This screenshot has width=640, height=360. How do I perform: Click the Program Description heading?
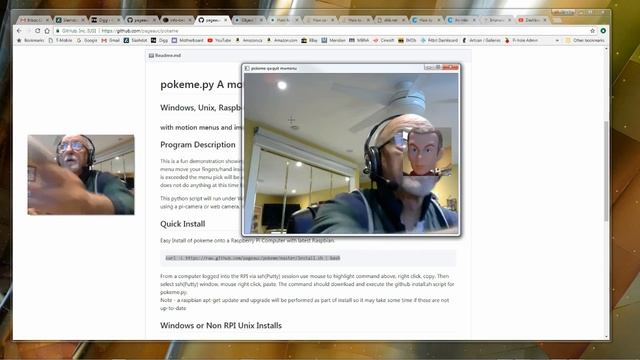(198, 144)
